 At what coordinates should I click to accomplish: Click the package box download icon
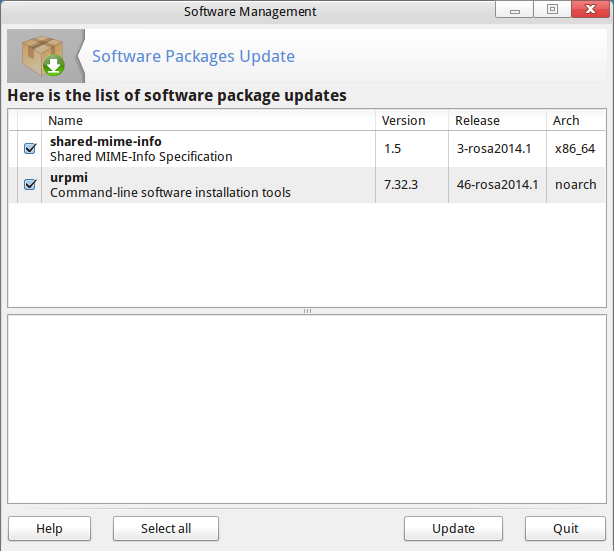(43, 56)
